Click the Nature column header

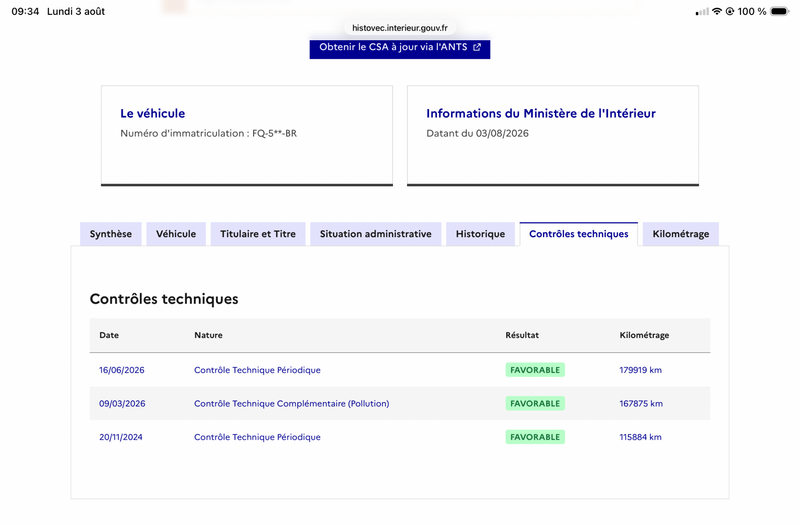click(x=208, y=335)
